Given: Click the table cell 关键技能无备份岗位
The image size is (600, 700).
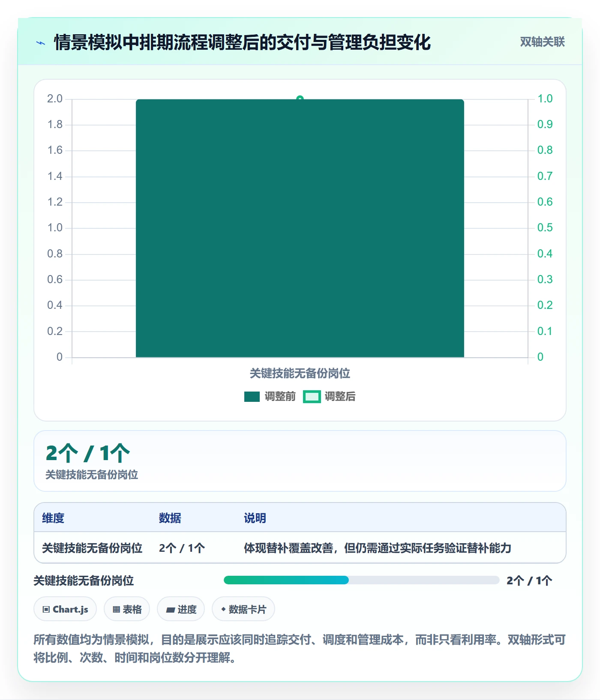Looking at the screenshot, I should pyautogui.click(x=92, y=548).
